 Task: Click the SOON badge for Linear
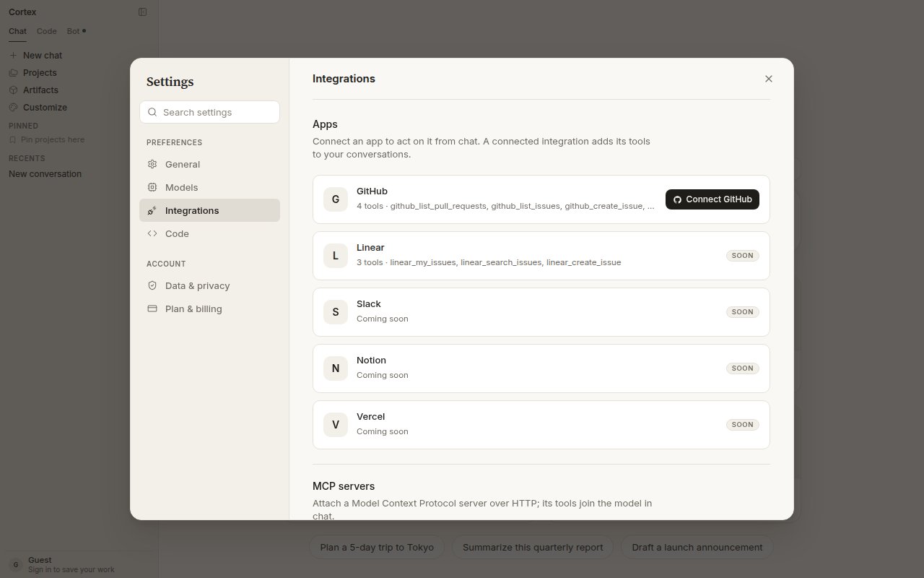742,256
